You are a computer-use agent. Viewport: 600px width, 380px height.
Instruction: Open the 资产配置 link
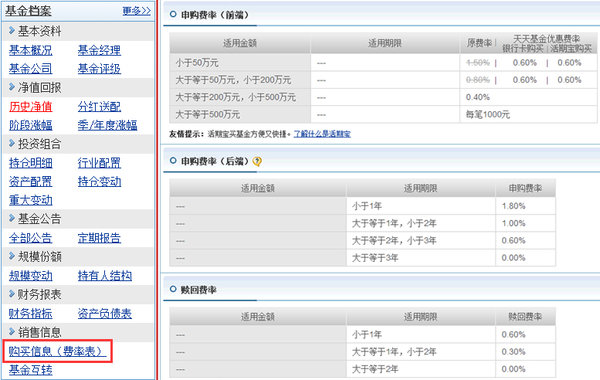pyautogui.click(x=31, y=181)
